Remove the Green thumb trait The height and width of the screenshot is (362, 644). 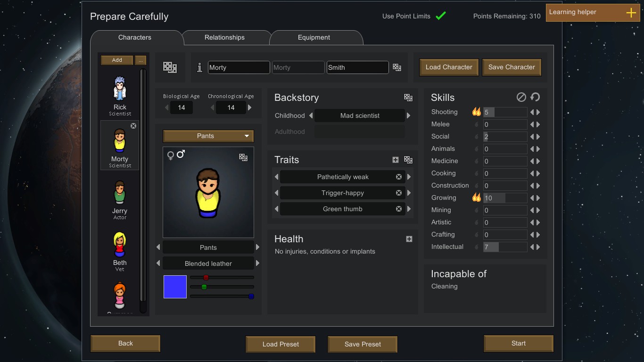[x=399, y=209]
